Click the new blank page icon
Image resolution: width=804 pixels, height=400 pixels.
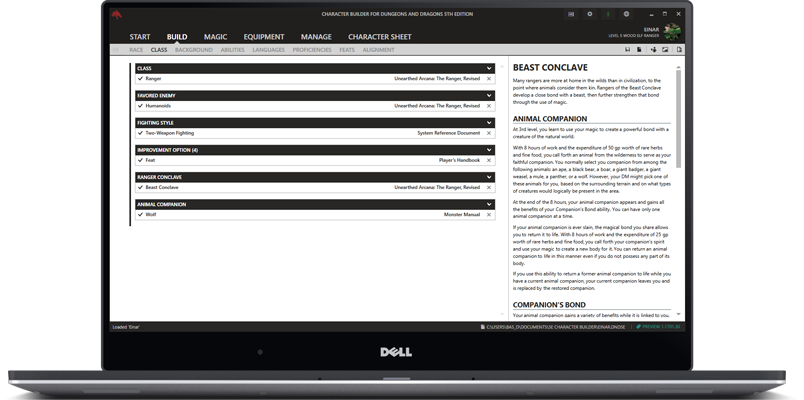click(679, 50)
